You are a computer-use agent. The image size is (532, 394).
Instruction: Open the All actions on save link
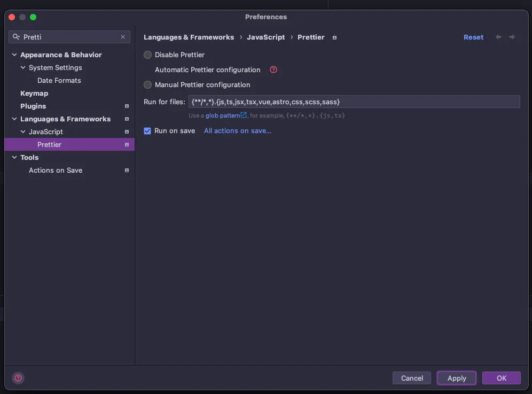point(238,130)
